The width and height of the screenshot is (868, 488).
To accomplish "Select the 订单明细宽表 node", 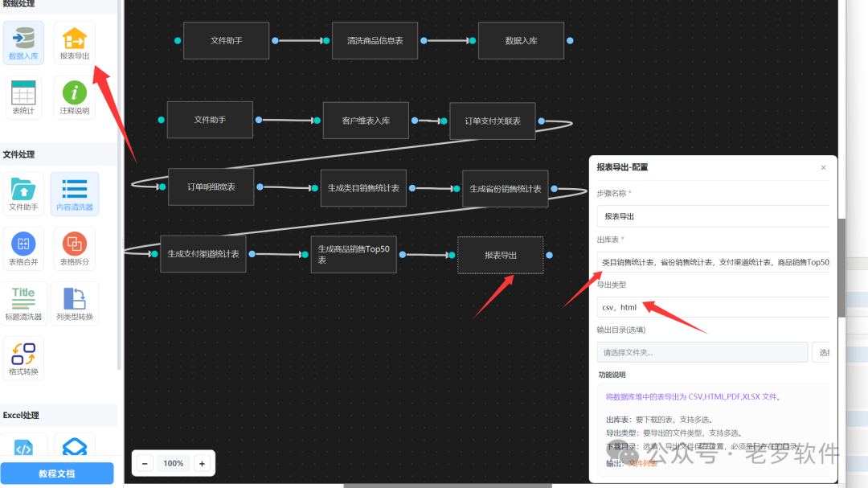I will (x=211, y=187).
